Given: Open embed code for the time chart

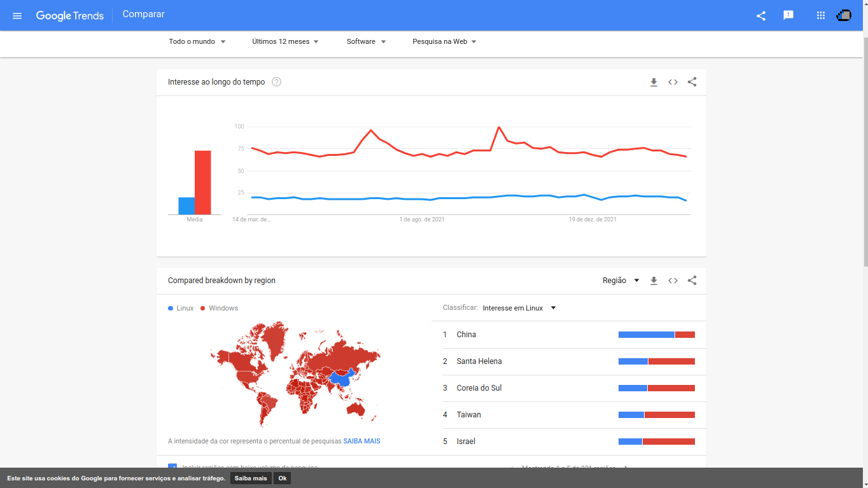Looking at the screenshot, I should 673,82.
